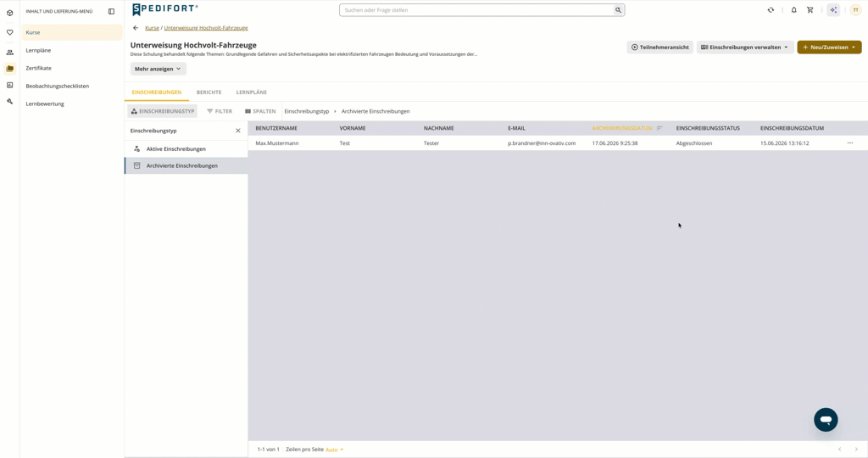Viewport: 868px width, 458px height.
Task: Toggle the Einschreibungstyp toolbar button
Action: (x=162, y=111)
